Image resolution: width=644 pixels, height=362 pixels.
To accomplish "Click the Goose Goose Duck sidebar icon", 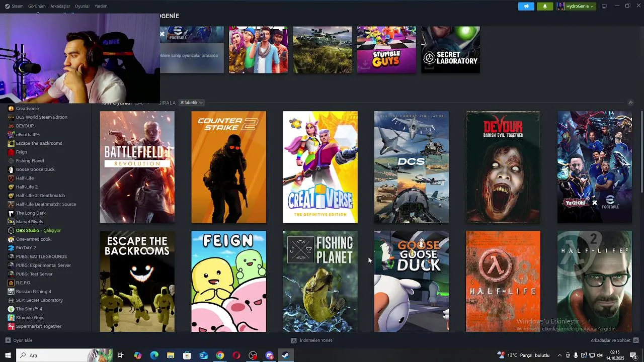I will (11, 169).
